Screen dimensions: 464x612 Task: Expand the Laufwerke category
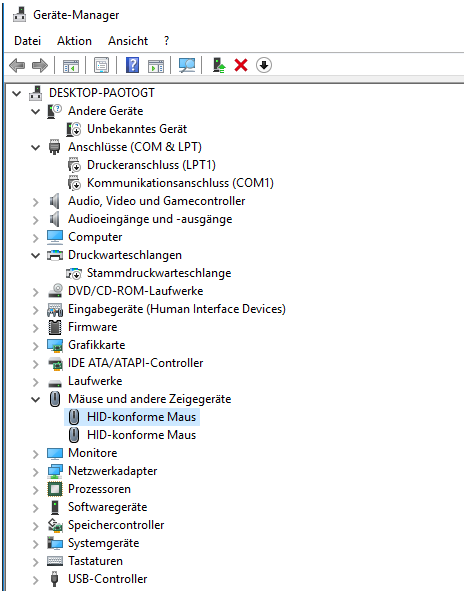[x=36, y=382]
